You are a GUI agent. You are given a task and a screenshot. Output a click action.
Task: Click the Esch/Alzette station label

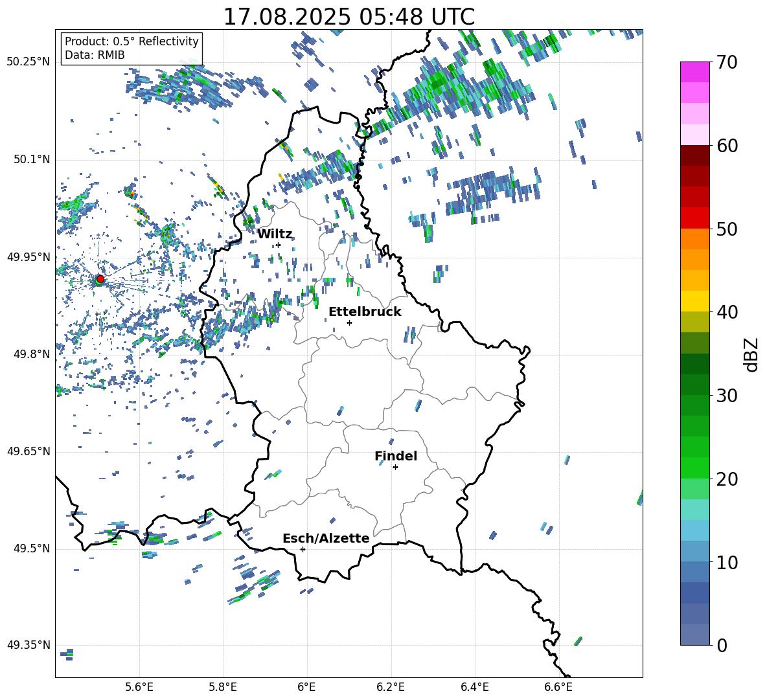click(x=326, y=538)
